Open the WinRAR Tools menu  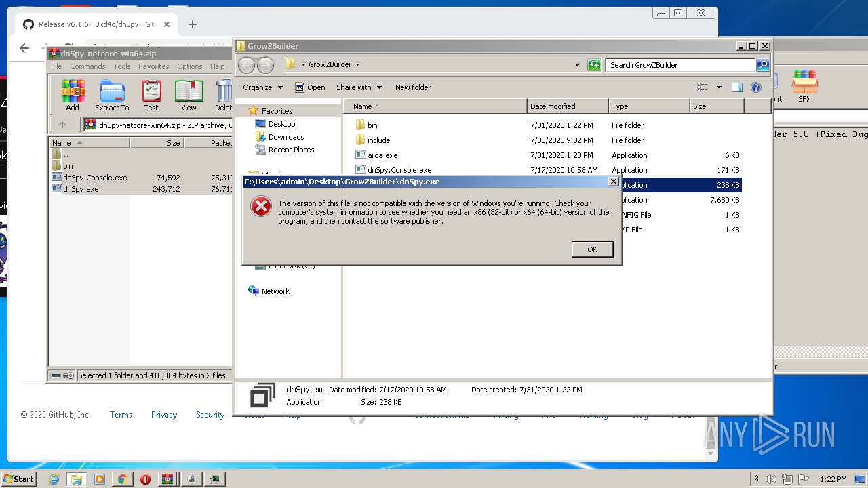tap(122, 66)
